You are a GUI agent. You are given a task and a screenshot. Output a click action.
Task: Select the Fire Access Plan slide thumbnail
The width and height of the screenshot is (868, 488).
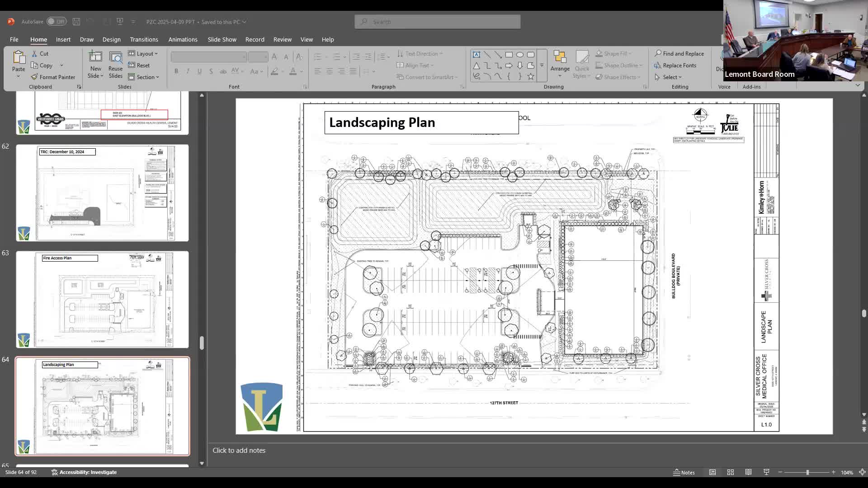[103, 300]
